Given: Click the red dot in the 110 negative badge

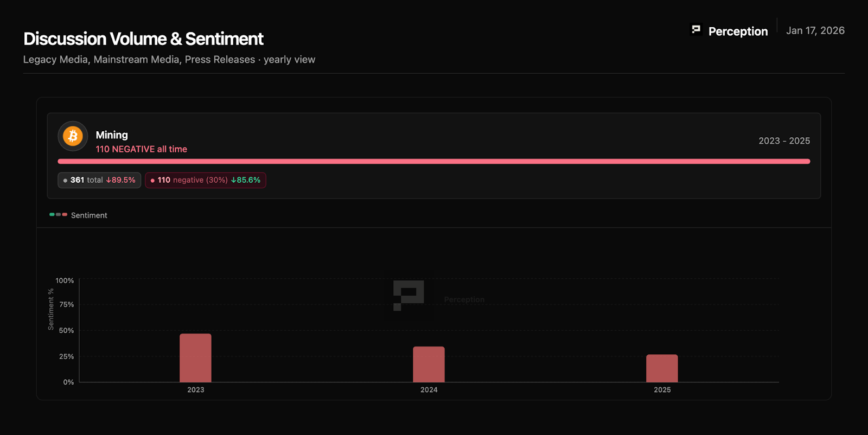Looking at the screenshot, I should point(152,181).
